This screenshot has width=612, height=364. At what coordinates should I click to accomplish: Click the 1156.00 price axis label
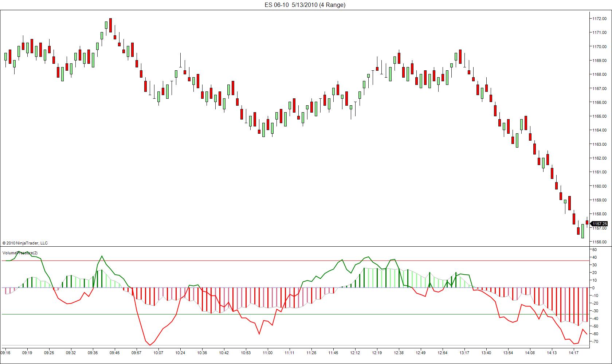(599, 242)
